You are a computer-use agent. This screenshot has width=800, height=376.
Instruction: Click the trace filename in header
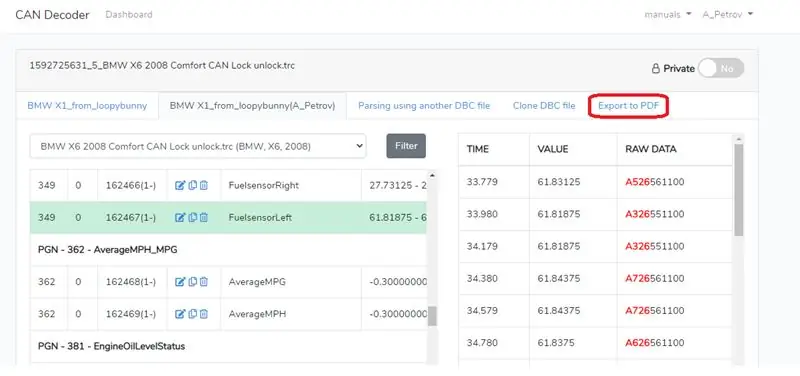tap(162, 66)
